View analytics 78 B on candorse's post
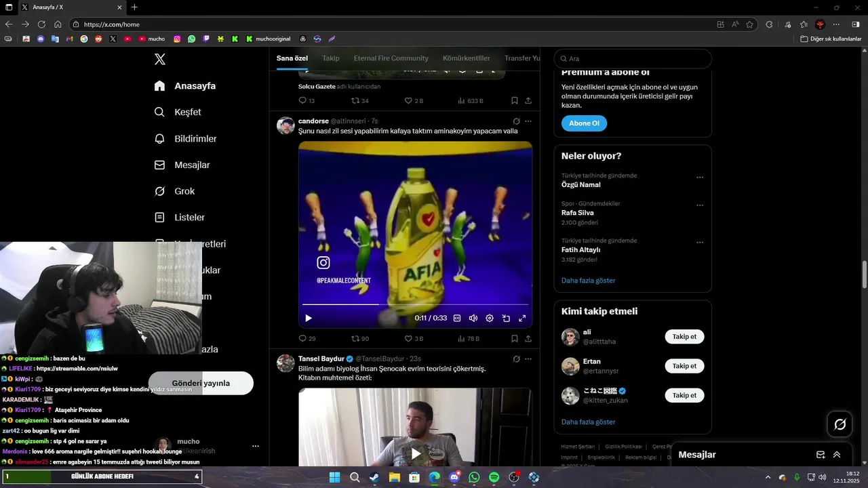Screen dimensions: 868x488 point(468,338)
